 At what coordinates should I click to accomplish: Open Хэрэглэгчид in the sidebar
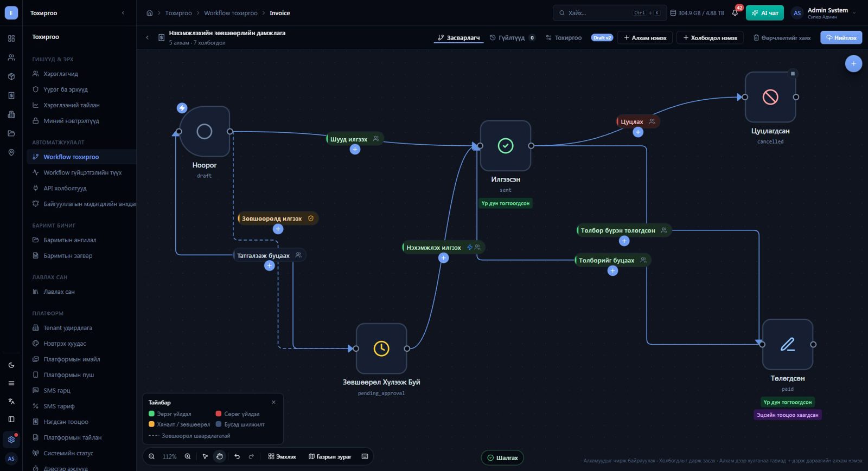(81, 74)
